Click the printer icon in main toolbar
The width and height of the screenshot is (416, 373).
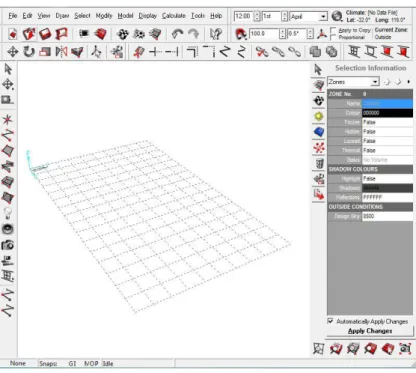[84, 34]
